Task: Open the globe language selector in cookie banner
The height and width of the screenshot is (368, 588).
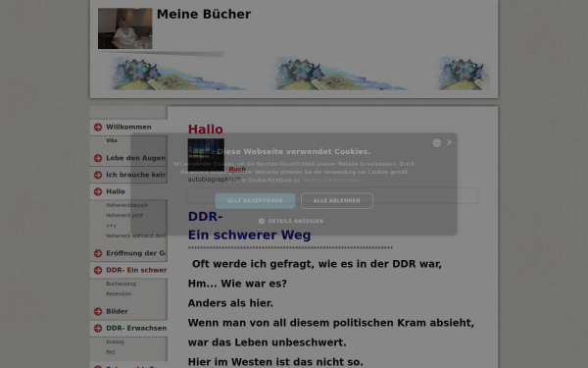Action: (436, 142)
